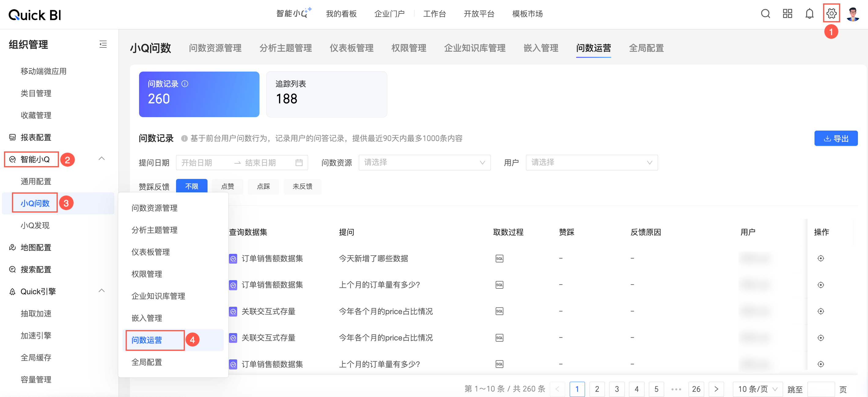Viewport: 868px width, 397px height.
Task: Go to next page of records
Action: (716, 389)
